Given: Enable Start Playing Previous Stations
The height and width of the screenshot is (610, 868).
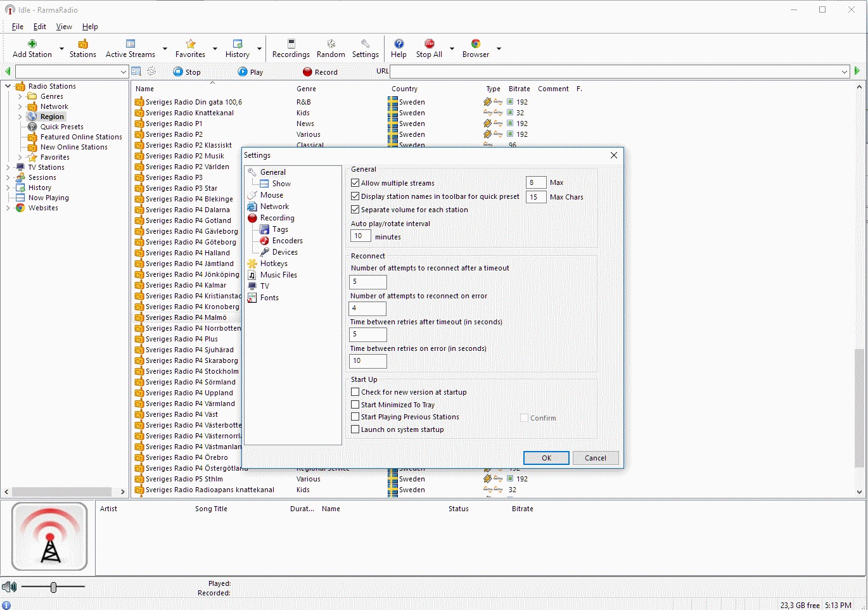Looking at the screenshot, I should pos(355,417).
